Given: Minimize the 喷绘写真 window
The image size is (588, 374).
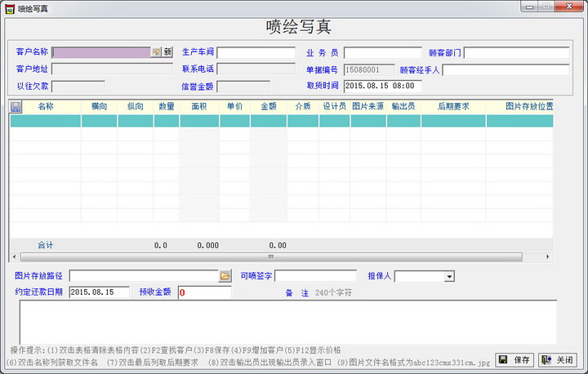Looking at the screenshot, I should [529, 7].
